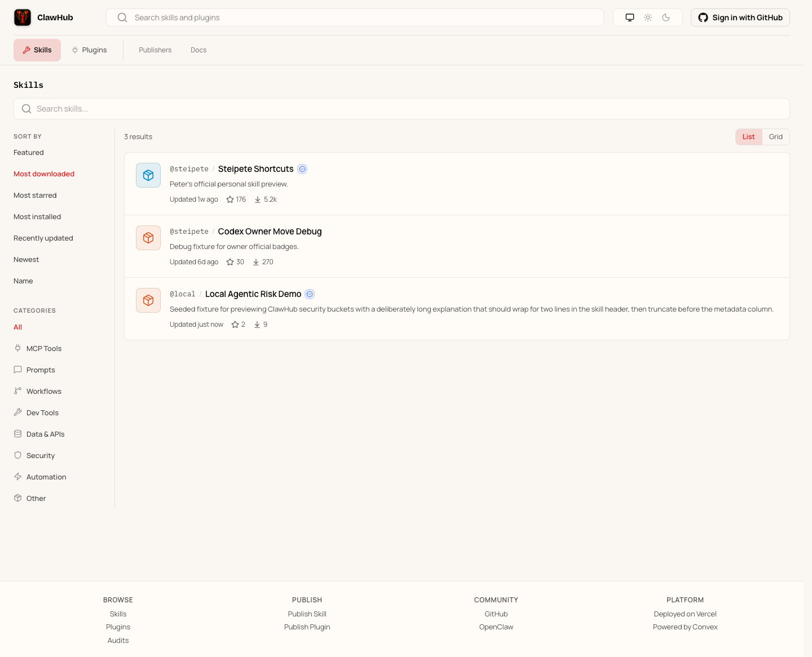Open OpenClaw footer link
Screen dimensions: 812x657
[496, 627]
